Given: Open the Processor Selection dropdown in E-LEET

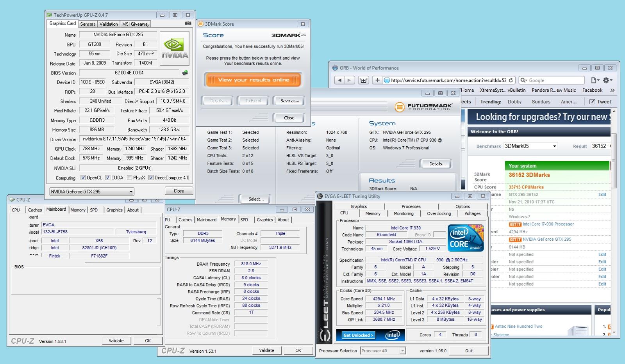Looking at the screenshot, I should point(383,351).
